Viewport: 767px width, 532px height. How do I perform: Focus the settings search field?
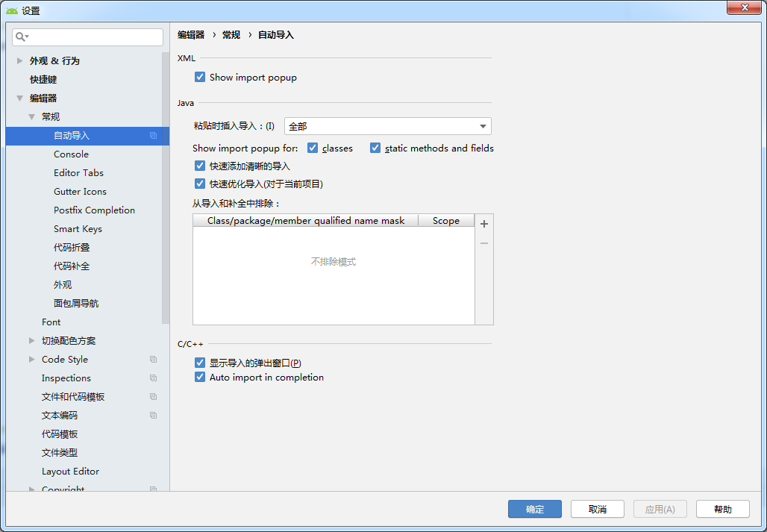(87, 37)
